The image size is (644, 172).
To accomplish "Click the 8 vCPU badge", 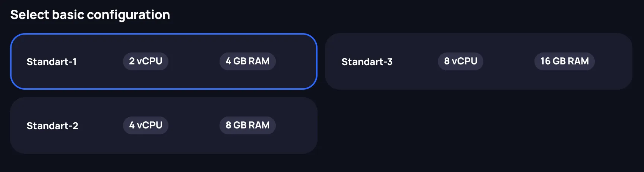I will (x=460, y=61).
